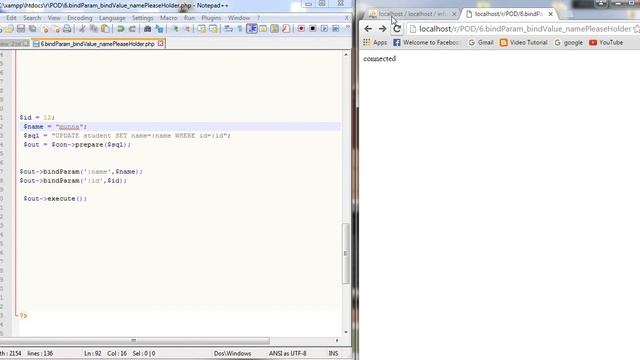Image resolution: width=640 pixels, height=360 pixels.
Task: Click the document map toolbar icon
Action: (274, 29)
